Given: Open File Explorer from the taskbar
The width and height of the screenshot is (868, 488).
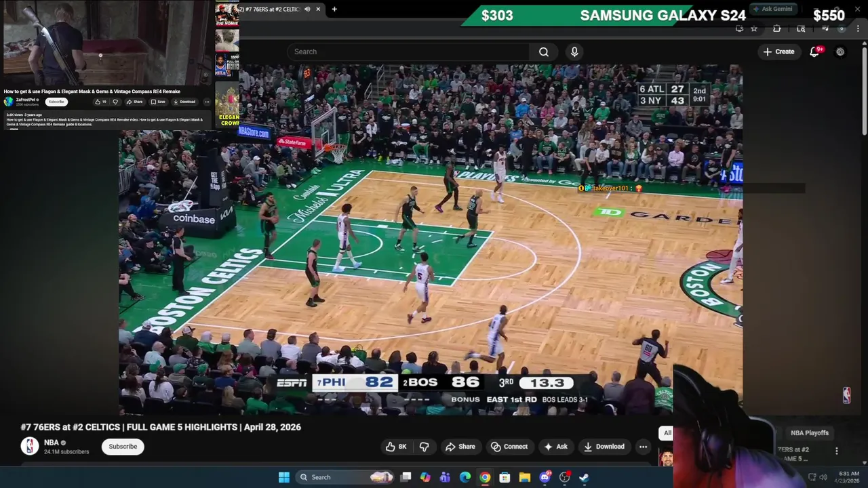Looking at the screenshot, I should [x=524, y=477].
